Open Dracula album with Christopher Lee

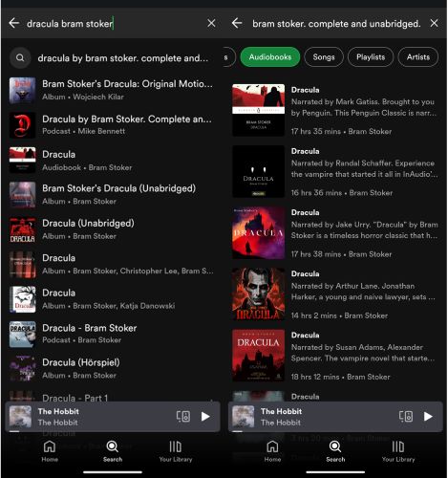click(x=112, y=265)
